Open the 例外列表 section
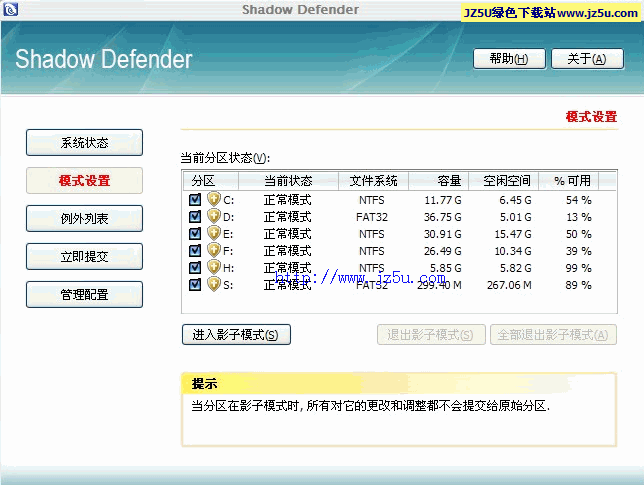Image resolution: width=644 pixels, height=485 pixels. 84,218
